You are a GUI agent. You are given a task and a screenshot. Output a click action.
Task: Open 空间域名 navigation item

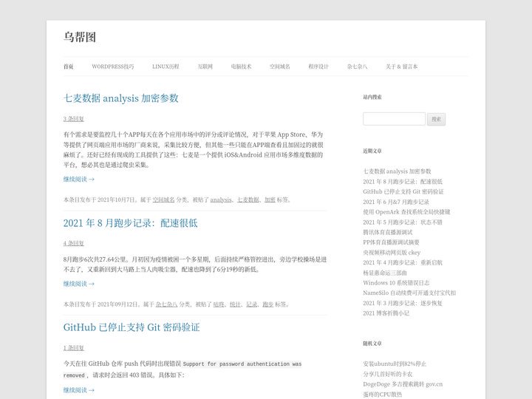pyautogui.click(x=279, y=66)
